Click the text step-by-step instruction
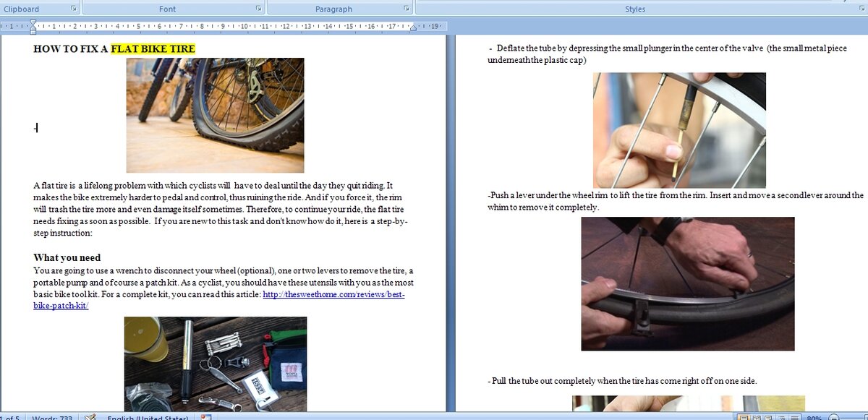Image resolution: width=868 pixels, height=420 pixels. click(x=221, y=227)
